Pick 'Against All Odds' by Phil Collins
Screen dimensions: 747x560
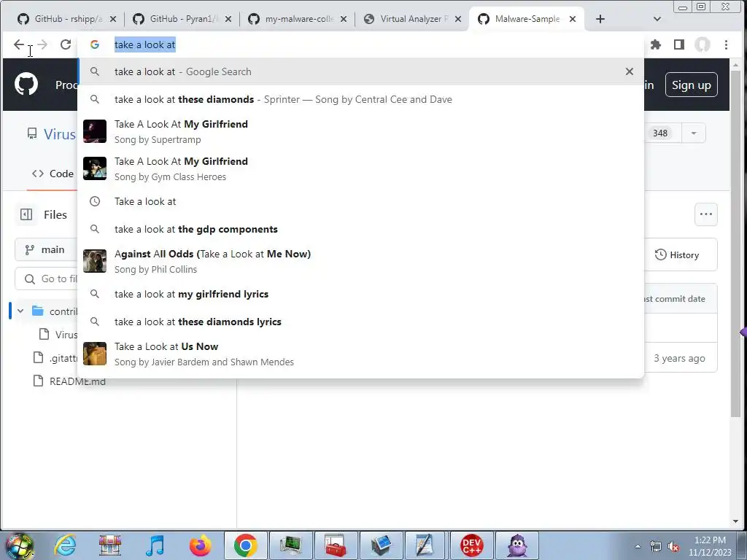click(360, 261)
